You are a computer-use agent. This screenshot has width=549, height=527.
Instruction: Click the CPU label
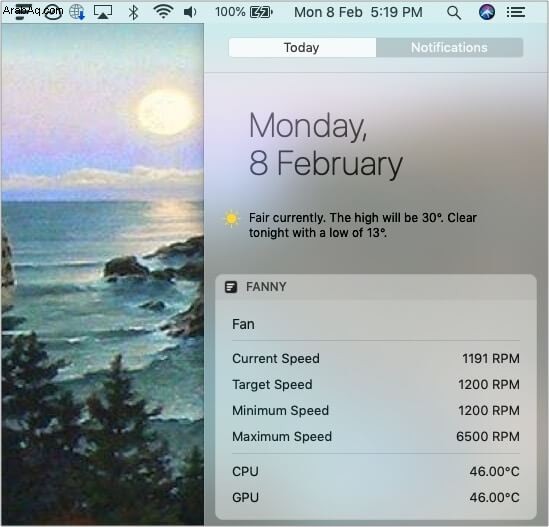tap(245, 471)
